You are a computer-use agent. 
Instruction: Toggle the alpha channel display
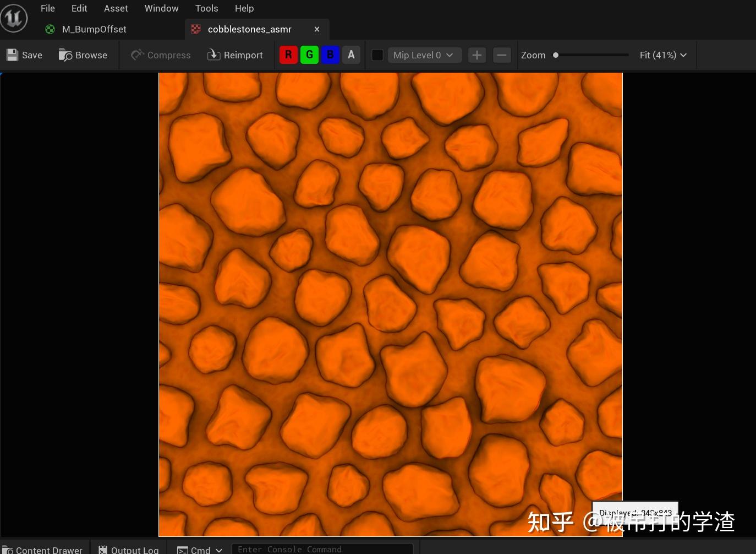[x=351, y=55]
